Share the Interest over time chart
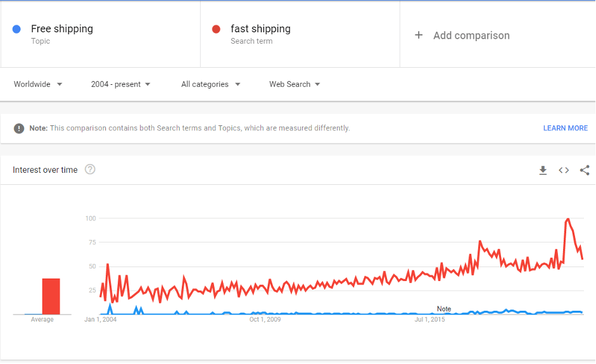The height and width of the screenshot is (364, 596). 585,170
